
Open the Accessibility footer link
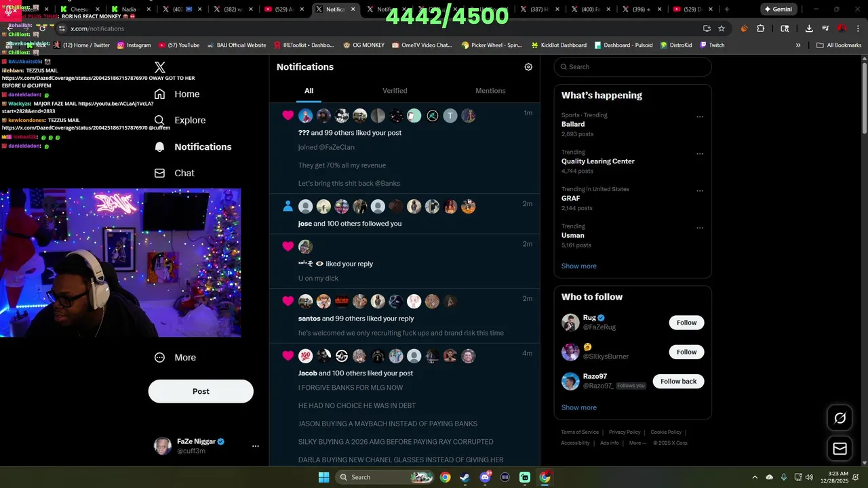pos(575,443)
